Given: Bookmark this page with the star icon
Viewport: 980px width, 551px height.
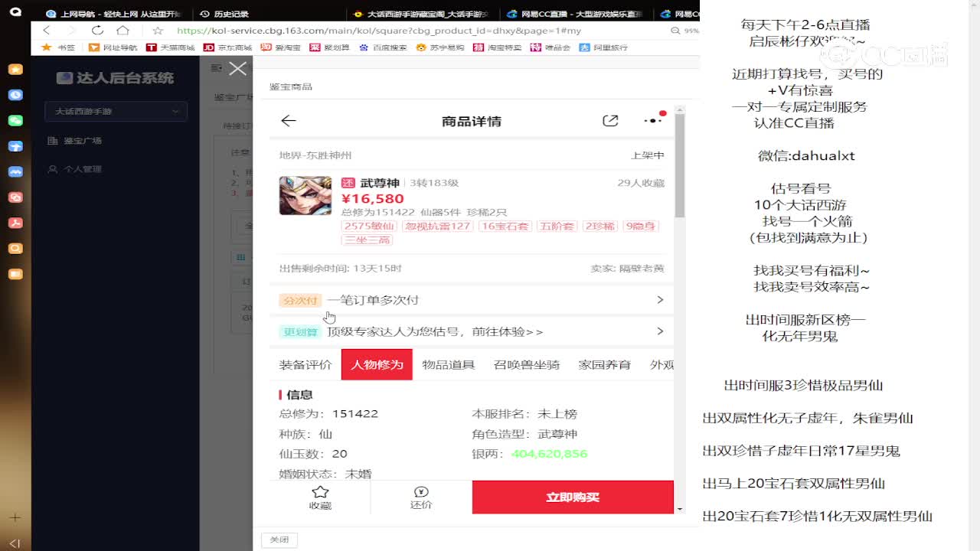Looking at the screenshot, I should click(x=158, y=31).
